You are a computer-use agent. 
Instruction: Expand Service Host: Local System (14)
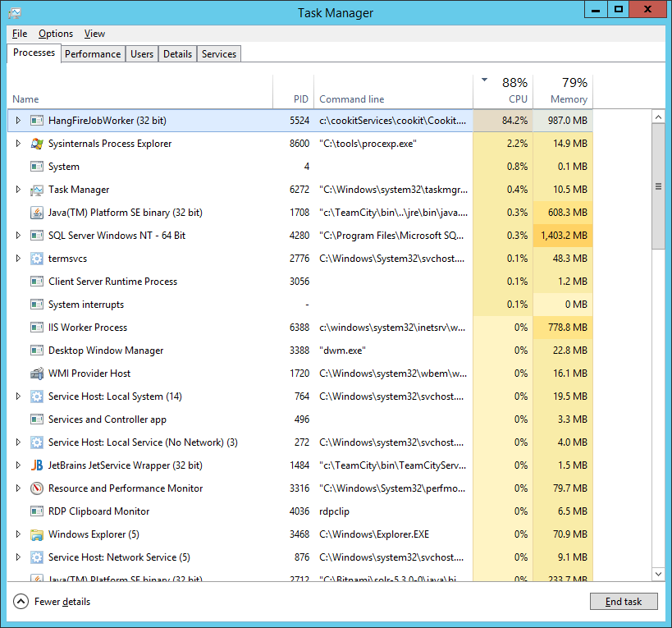click(x=18, y=397)
